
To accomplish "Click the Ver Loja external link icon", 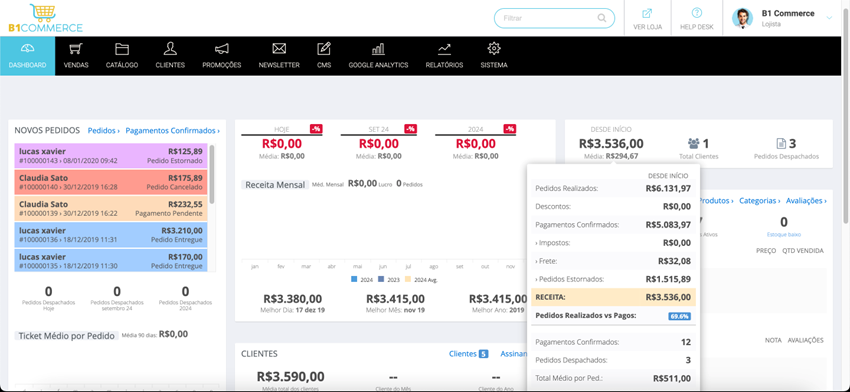I will click(x=647, y=14).
